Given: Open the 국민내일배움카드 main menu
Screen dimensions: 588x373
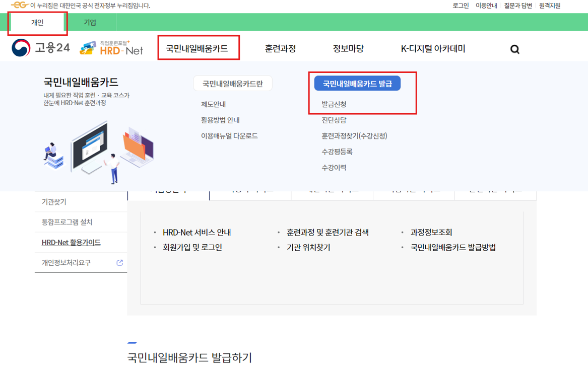Looking at the screenshot, I should point(197,49).
